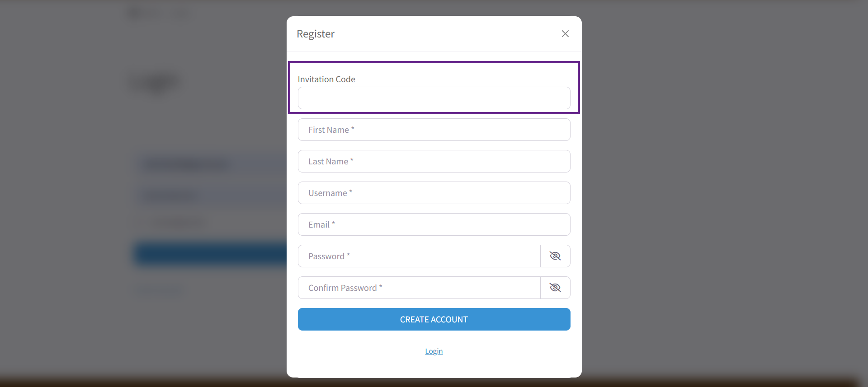Reveal the Confirm Password text
868x387 pixels.
(x=555, y=288)
